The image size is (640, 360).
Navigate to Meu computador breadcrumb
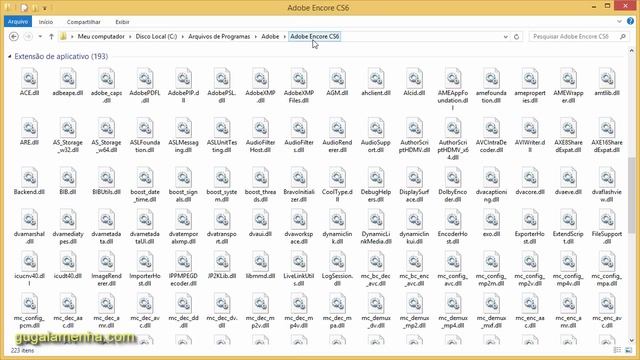[x=101, y=37]
